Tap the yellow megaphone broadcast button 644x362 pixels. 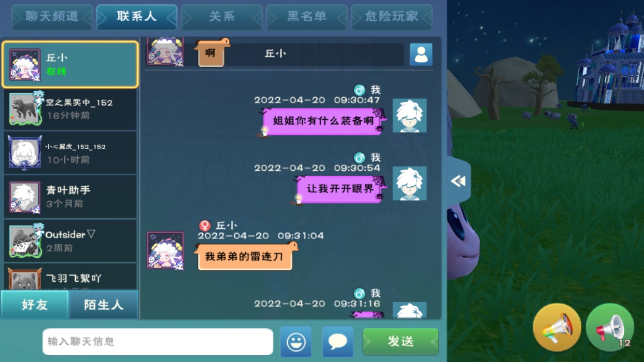point(557,327)
